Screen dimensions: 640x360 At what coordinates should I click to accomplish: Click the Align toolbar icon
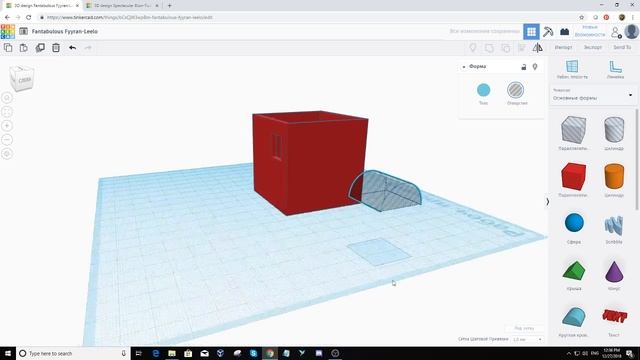522,48
